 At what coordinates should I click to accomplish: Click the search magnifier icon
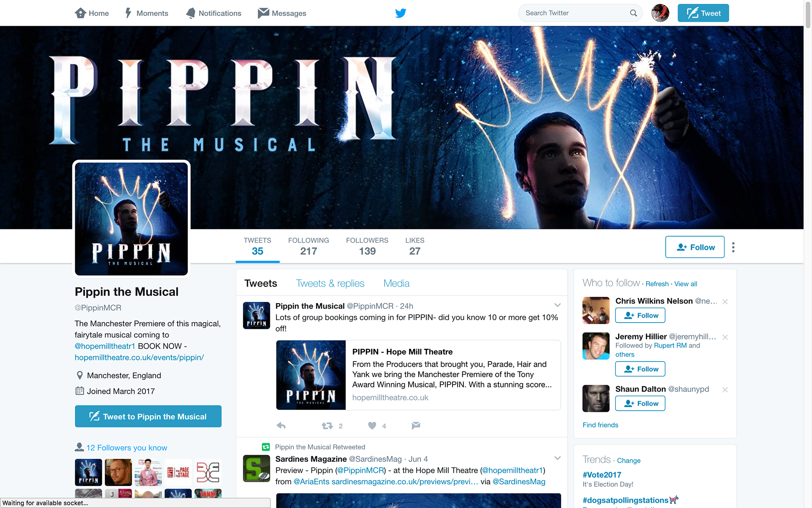633,13
